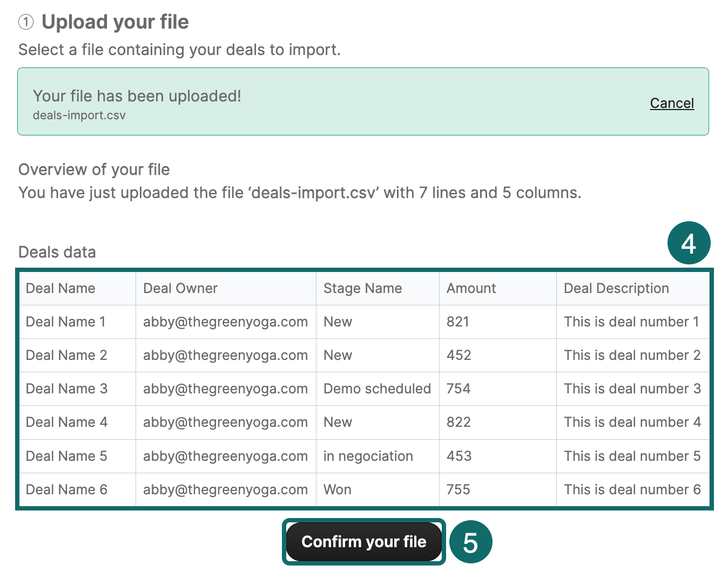Select the Stage Name column header
The image size is (728, 572).
click(362, 288)
